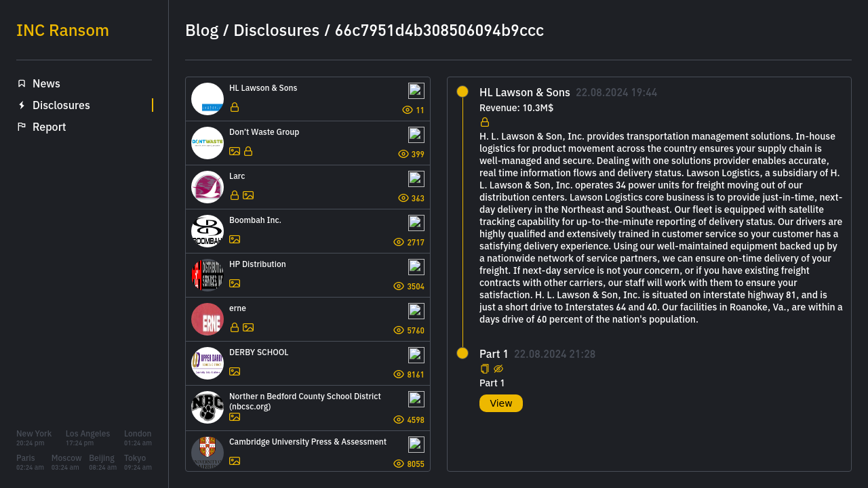Open the Report menu item
Viewport: 868px width, 488px height.
point(49,127)
